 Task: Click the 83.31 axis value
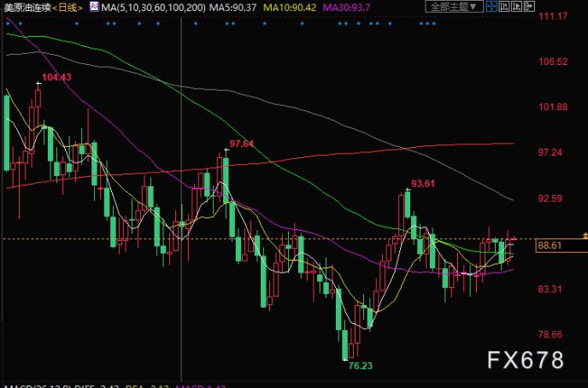click(550, 289)
